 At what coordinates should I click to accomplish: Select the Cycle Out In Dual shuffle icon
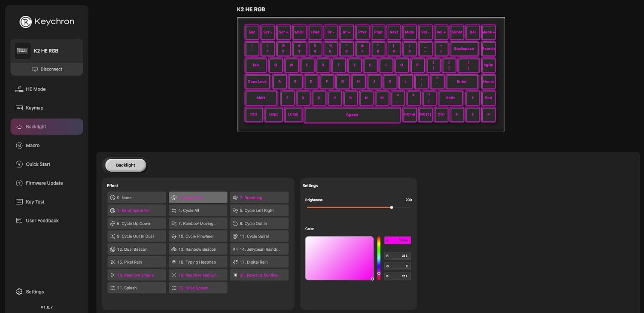click(x=112, y=236)
